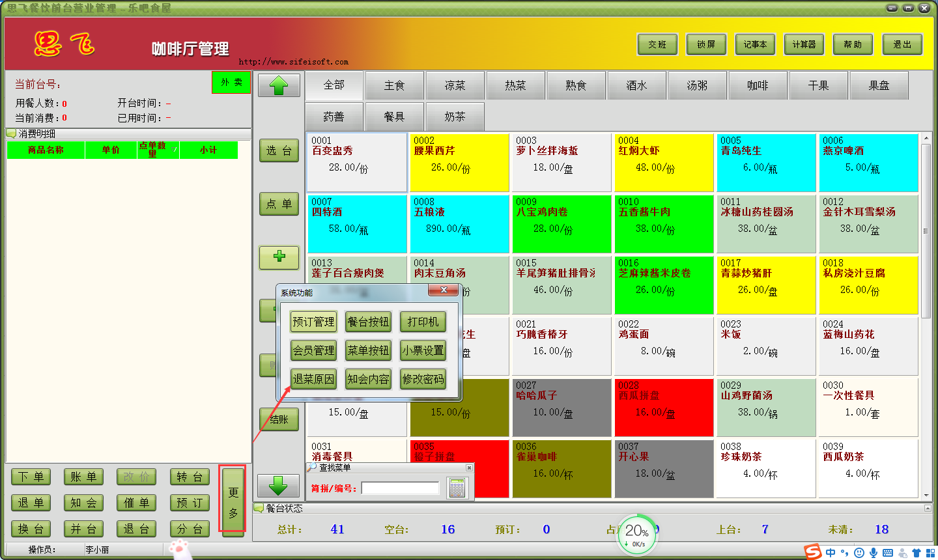Click the 并台 merge tables button

click(83, 529)
